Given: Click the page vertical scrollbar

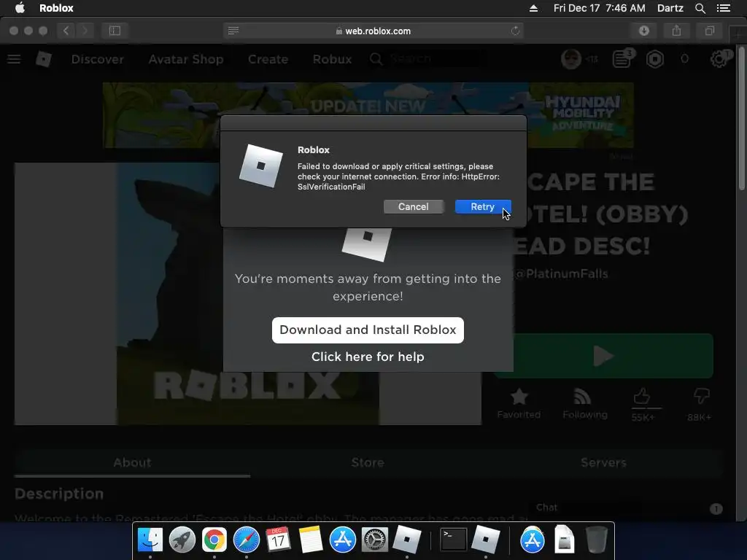Looking at the screenshot, I should coord(741,119).
